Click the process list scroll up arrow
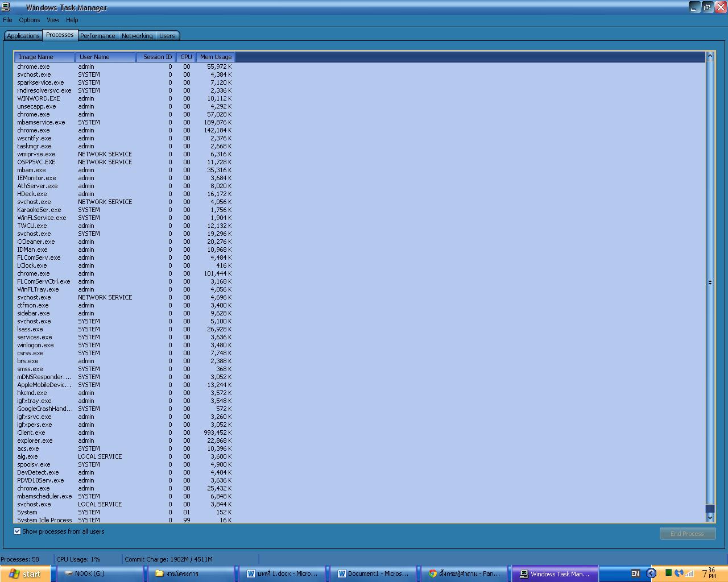Screen dimensions: 728x582 tap(710, 56)
